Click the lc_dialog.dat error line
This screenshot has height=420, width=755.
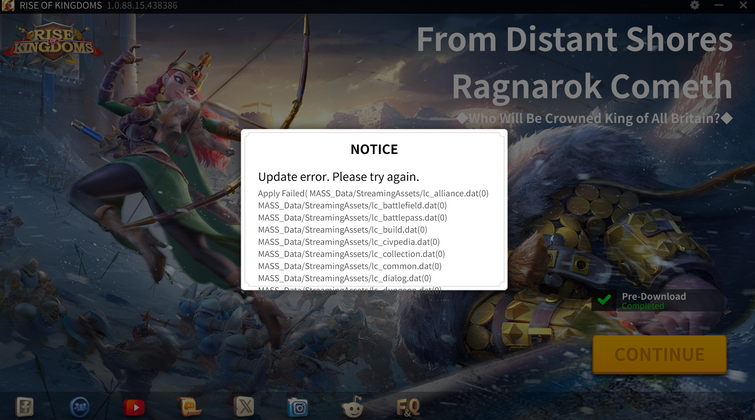pyautogui.click(x=345, y=278)
